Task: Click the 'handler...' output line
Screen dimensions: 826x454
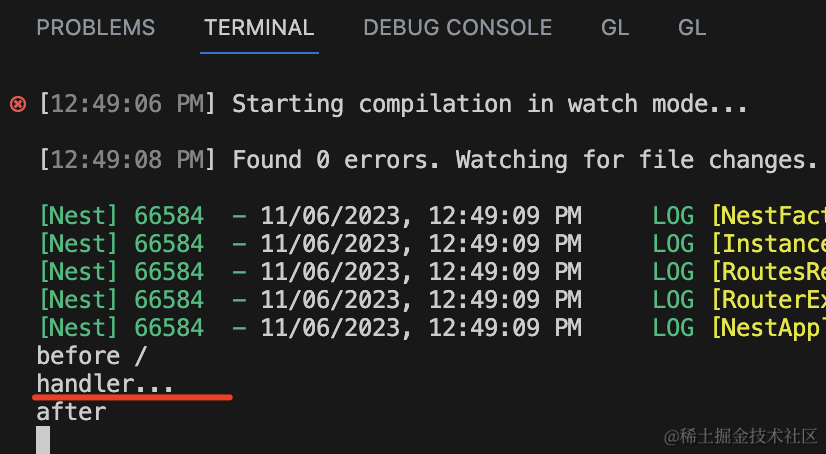Action: point(105,384)
